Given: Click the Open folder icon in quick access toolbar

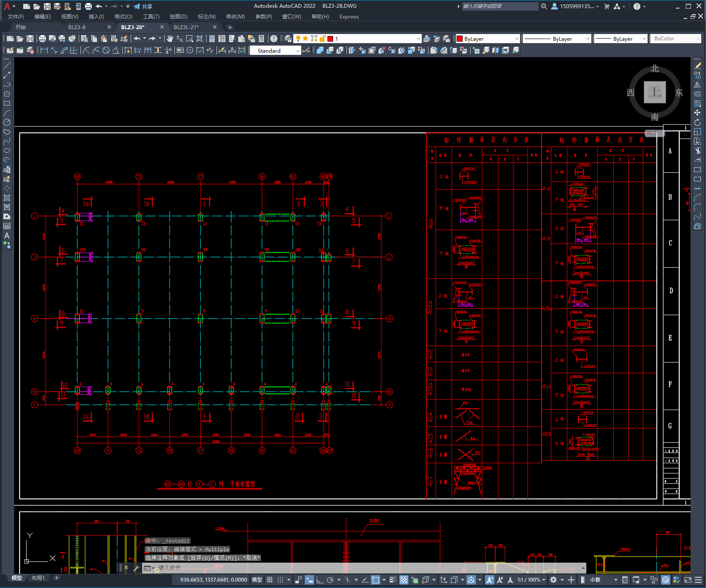Looking at the screenshot, I should click(36, 6).
